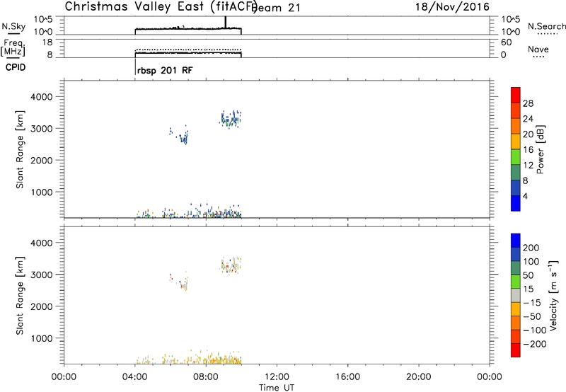Click the dotted Nave line in frequency panel

tap(188, 50)
